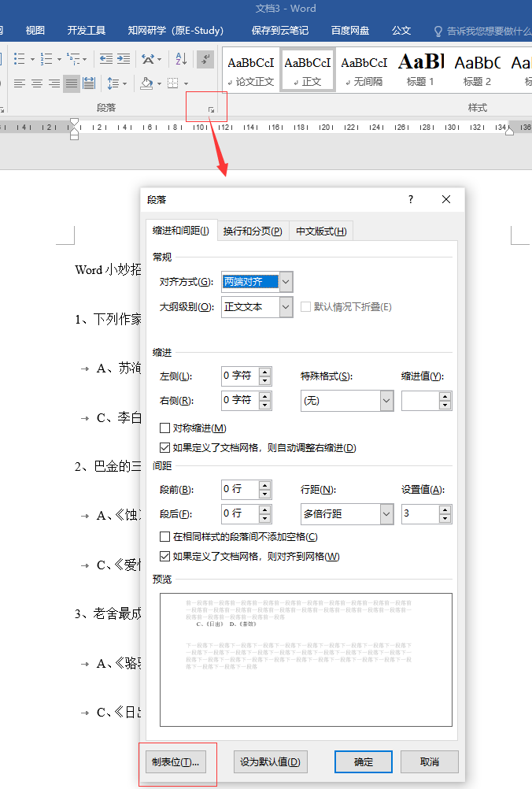Open 对齐方式 alignment dropdown
Viewport: 532px width, 789px height.
click(x=286, y=282)
